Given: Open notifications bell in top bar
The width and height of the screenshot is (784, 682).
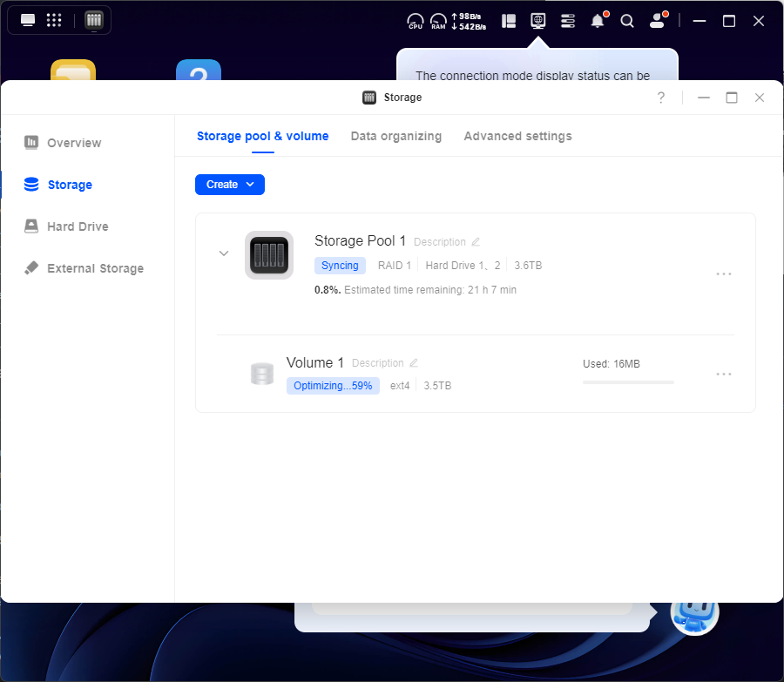Looking at the screenshot, I should [598, 21].
